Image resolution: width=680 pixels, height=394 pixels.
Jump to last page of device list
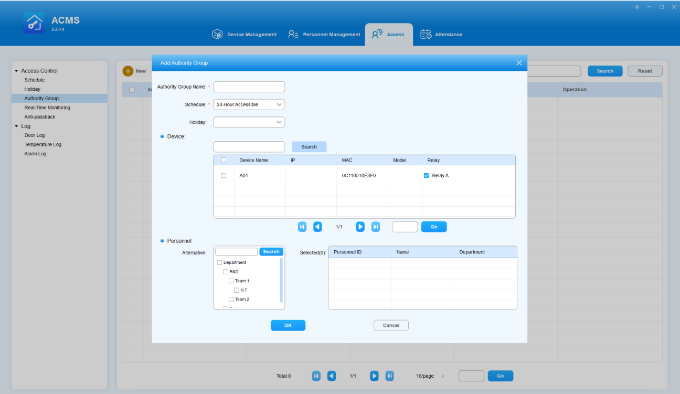[376, 227]
